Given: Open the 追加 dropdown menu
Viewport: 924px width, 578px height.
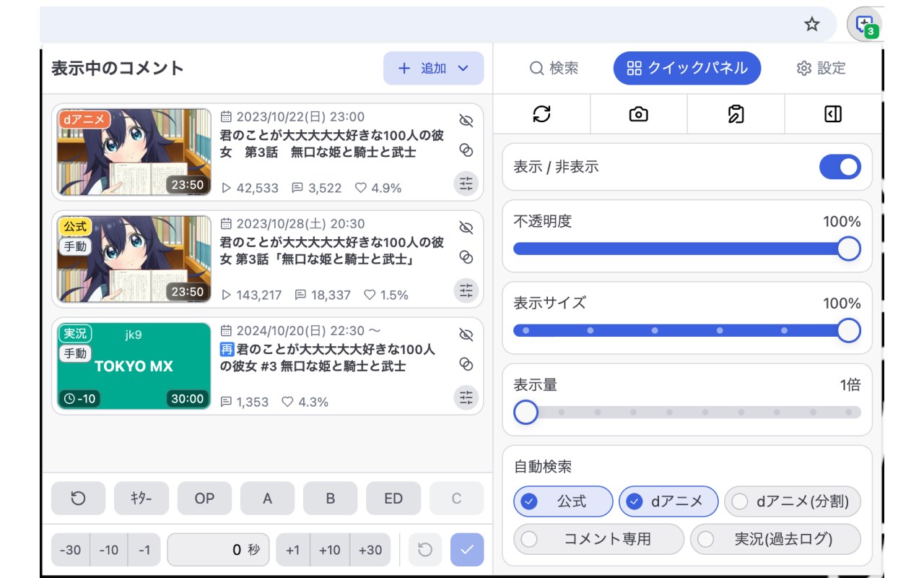Looking at the screenshot, I should tap(433, 68).
